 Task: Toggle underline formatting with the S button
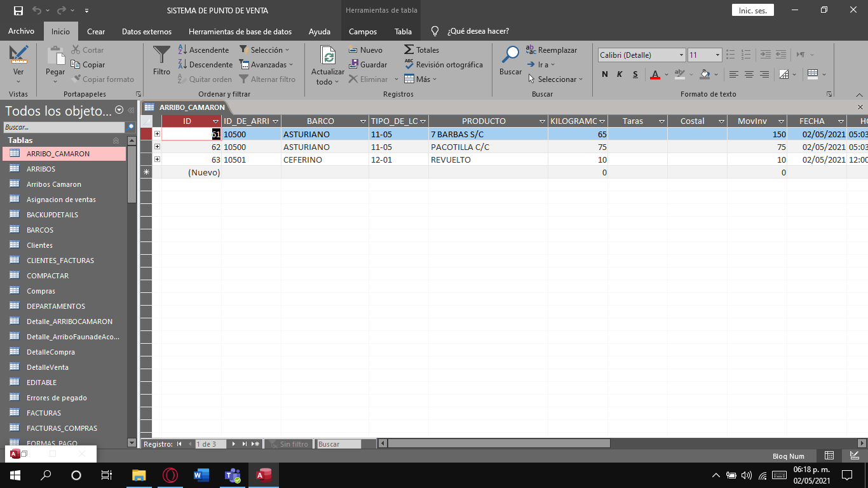(635, 74)
